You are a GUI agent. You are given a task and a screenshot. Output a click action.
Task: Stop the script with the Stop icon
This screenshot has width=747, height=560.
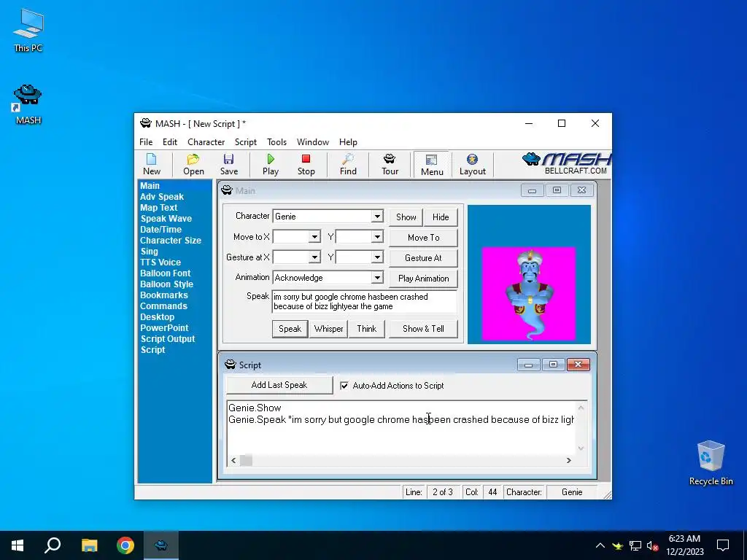click(306, 164)
